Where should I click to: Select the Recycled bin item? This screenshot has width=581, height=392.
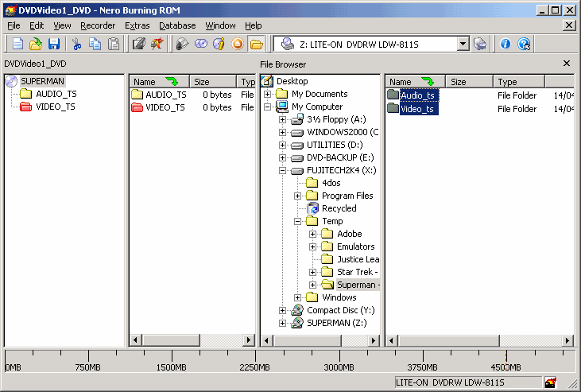coord(339,208)
